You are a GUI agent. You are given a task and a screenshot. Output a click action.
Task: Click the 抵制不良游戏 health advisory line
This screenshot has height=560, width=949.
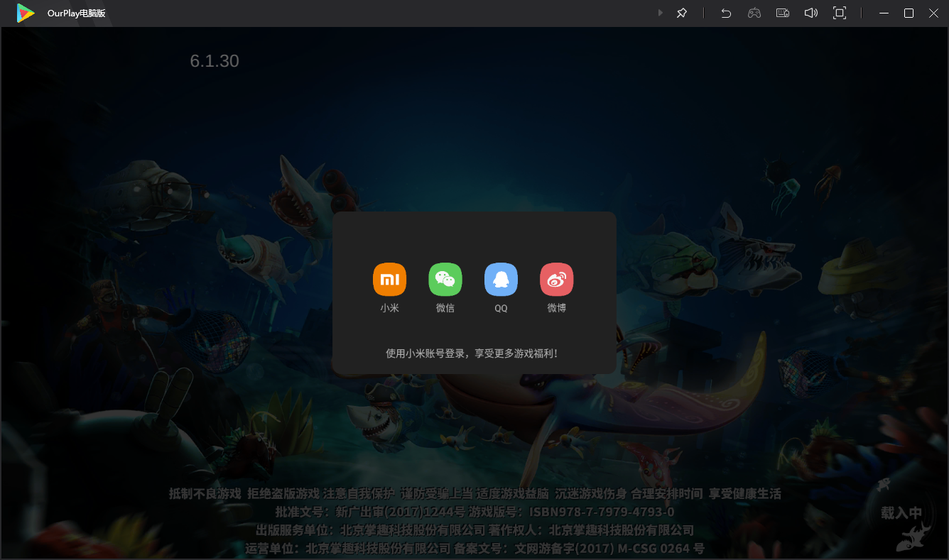pos(474,493)
